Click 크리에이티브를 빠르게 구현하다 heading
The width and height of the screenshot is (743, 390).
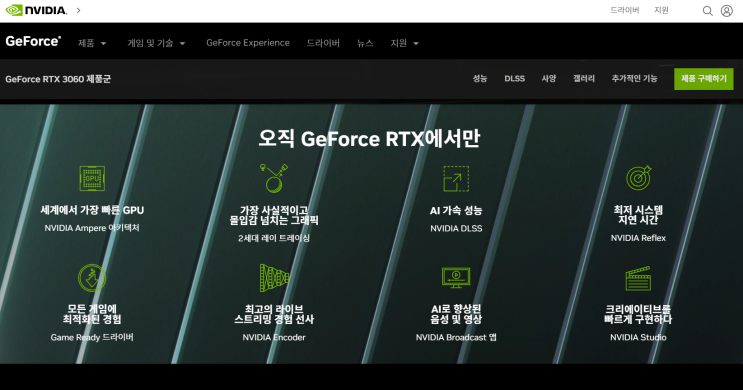click(638, 314)
